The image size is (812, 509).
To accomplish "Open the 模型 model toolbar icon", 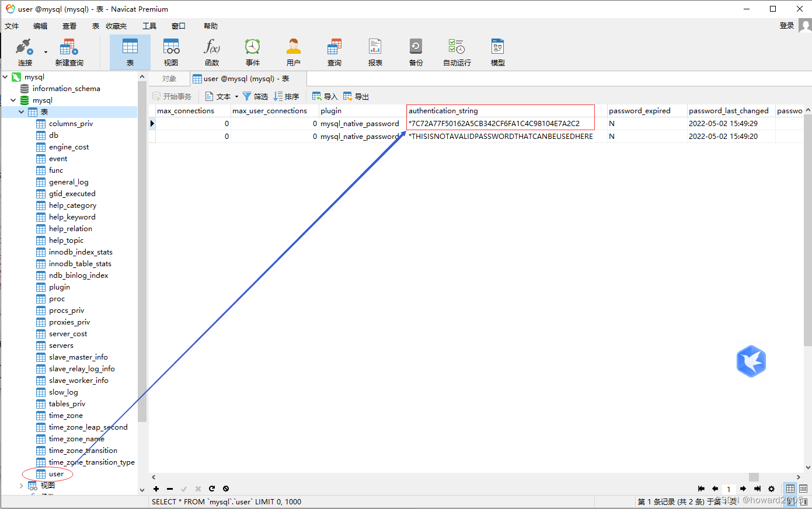I will (x=498, y=53).
